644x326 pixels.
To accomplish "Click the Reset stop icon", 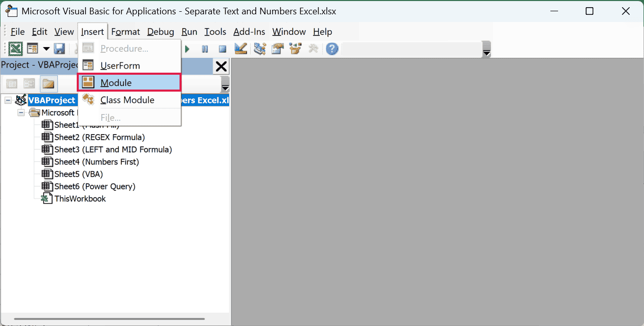I will (223, 49).
